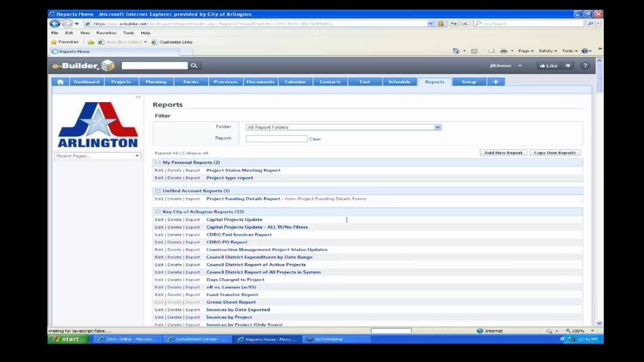Click the Add to Favorites Bar star icon
This screenshot has width=644, height=362.
(91, 42)
